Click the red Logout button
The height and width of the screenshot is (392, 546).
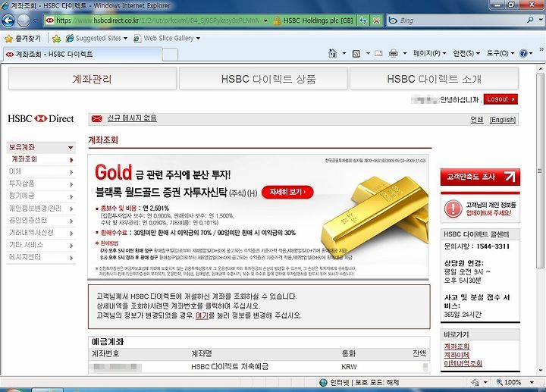500,99
